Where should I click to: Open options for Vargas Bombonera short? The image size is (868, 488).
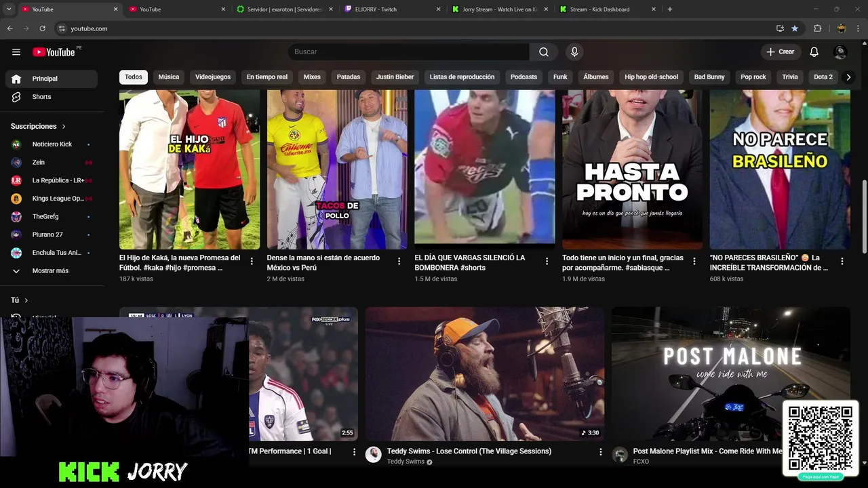click(x=547, y=261)
